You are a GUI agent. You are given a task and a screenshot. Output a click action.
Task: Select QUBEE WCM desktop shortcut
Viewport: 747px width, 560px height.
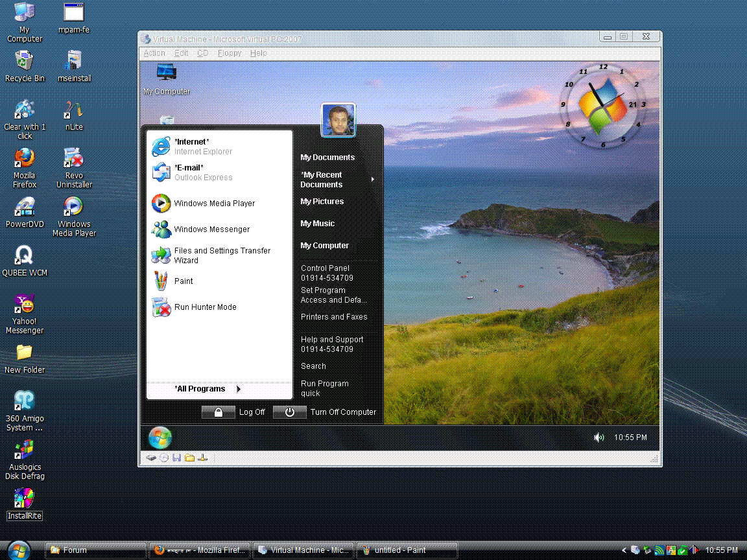point(24,261)
